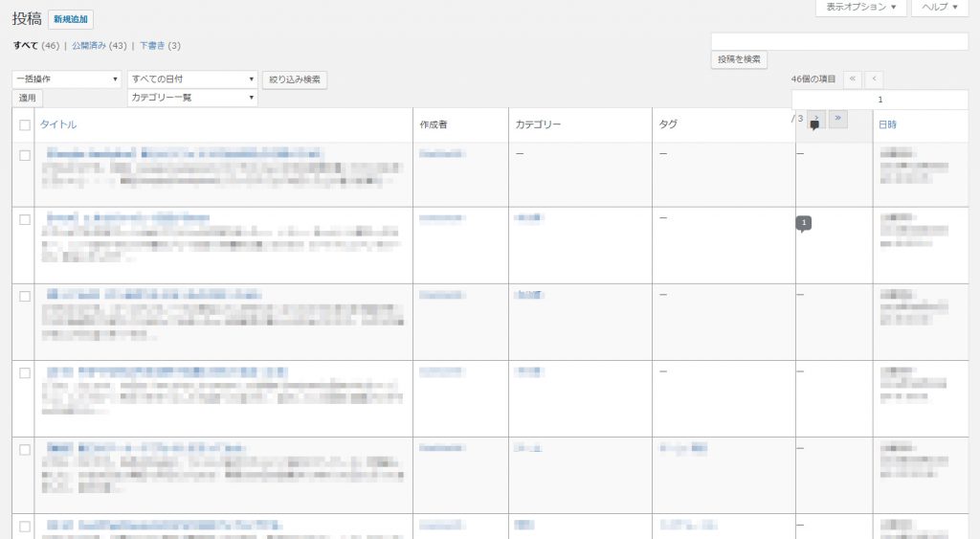Show 下書き draft posts filter link
980x539 pixels.
152,45
